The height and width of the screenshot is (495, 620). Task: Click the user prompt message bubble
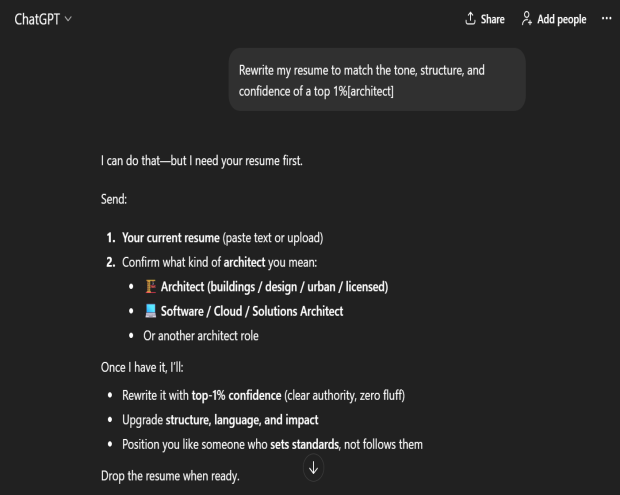click(376, 80)
